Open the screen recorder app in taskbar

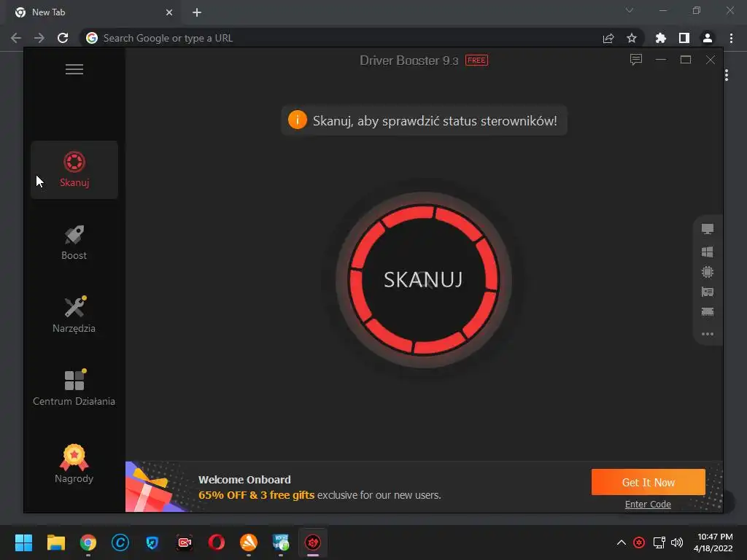pos(185,542)
